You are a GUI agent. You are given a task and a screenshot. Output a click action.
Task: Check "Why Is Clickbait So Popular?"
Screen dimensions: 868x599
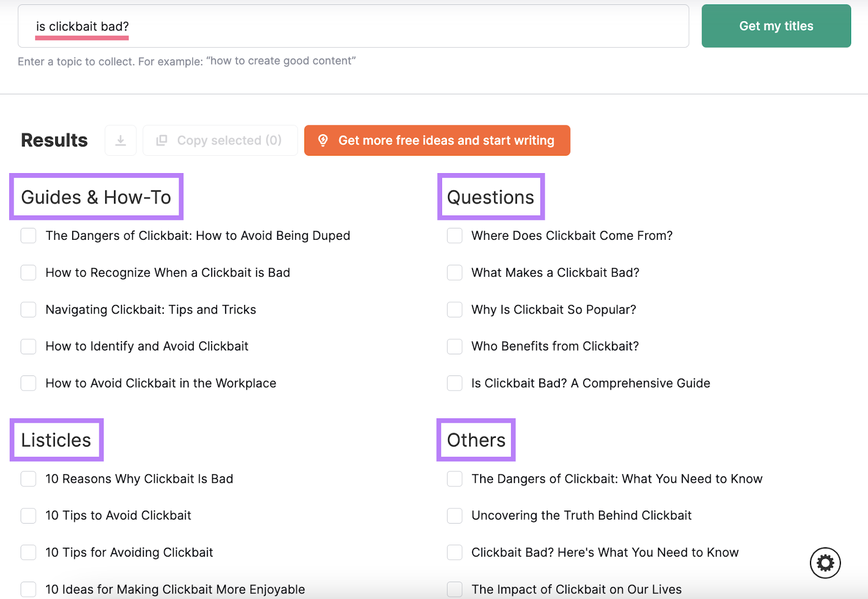(455, 309)
